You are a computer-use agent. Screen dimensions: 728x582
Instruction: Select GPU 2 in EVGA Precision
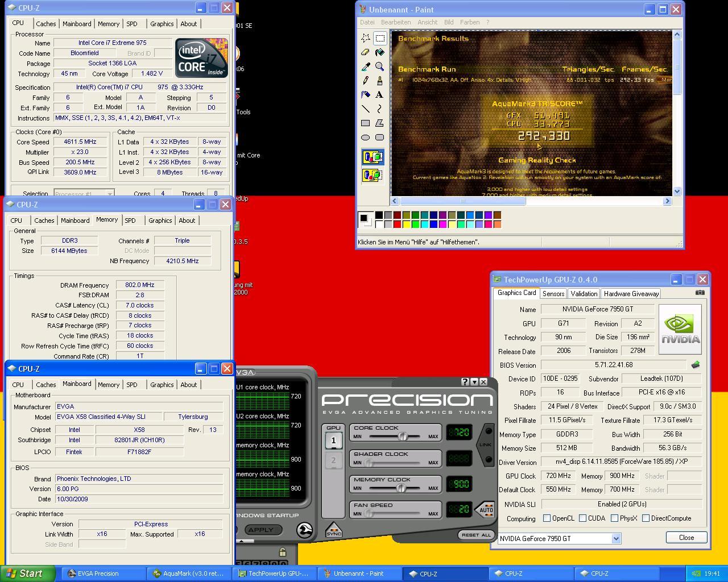(x=333, y=460)
